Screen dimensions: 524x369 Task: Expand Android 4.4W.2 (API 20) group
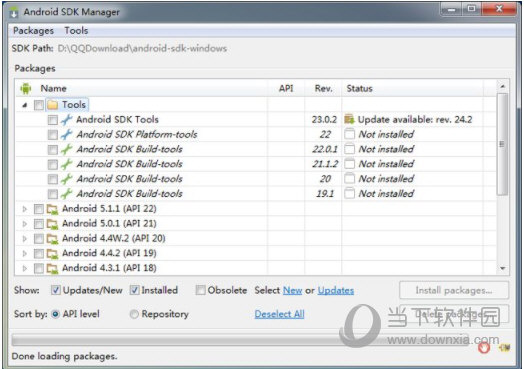pyautogui.click(x=24, y=239)
